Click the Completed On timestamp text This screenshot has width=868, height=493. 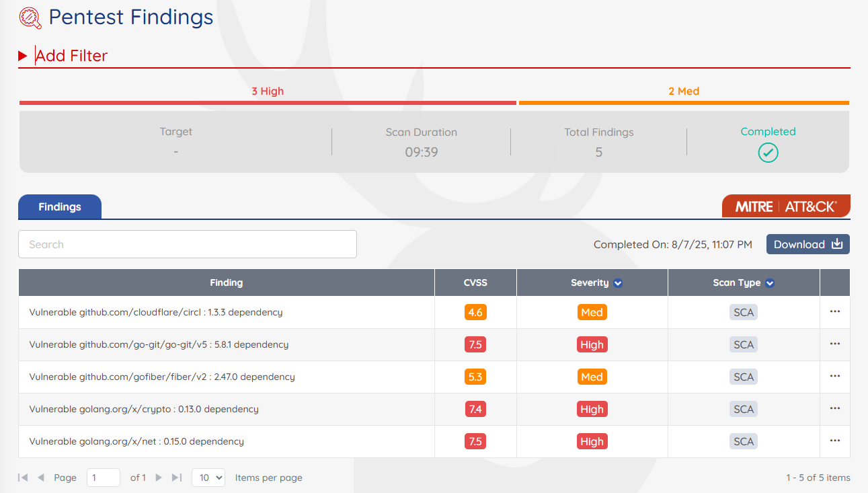673,244
